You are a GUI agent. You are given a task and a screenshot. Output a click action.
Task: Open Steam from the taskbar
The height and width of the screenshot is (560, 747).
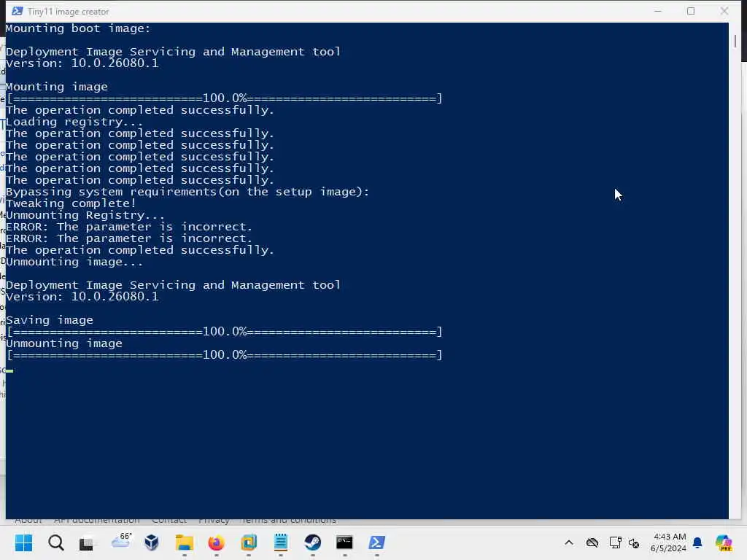tap(312, 542)
